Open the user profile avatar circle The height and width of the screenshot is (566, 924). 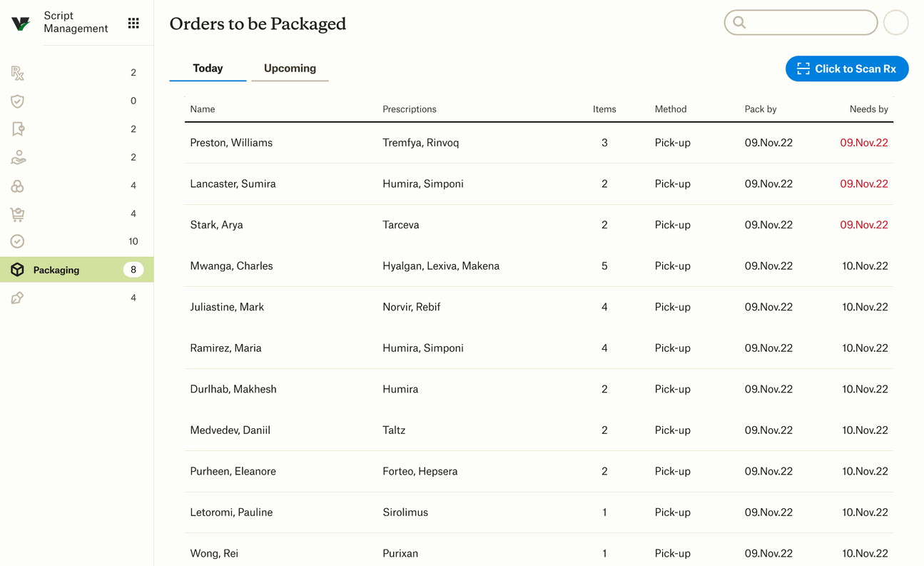click(x=896, y=23)
